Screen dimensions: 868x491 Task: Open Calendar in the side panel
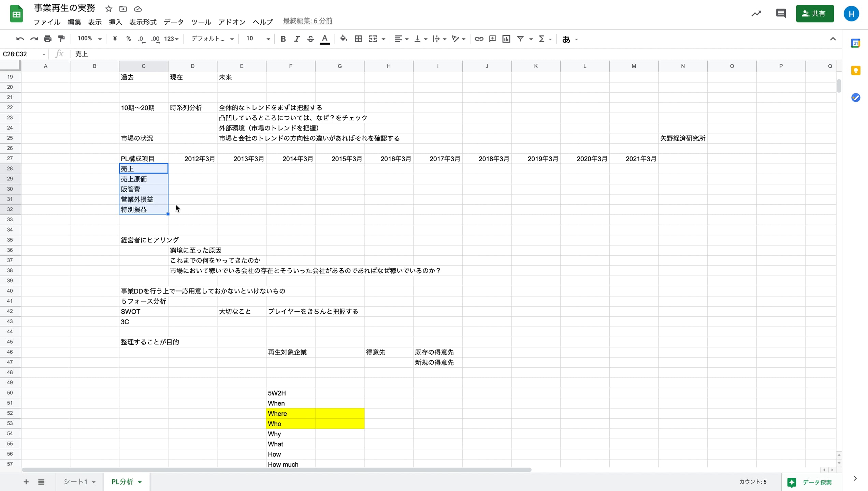point(856,43)
